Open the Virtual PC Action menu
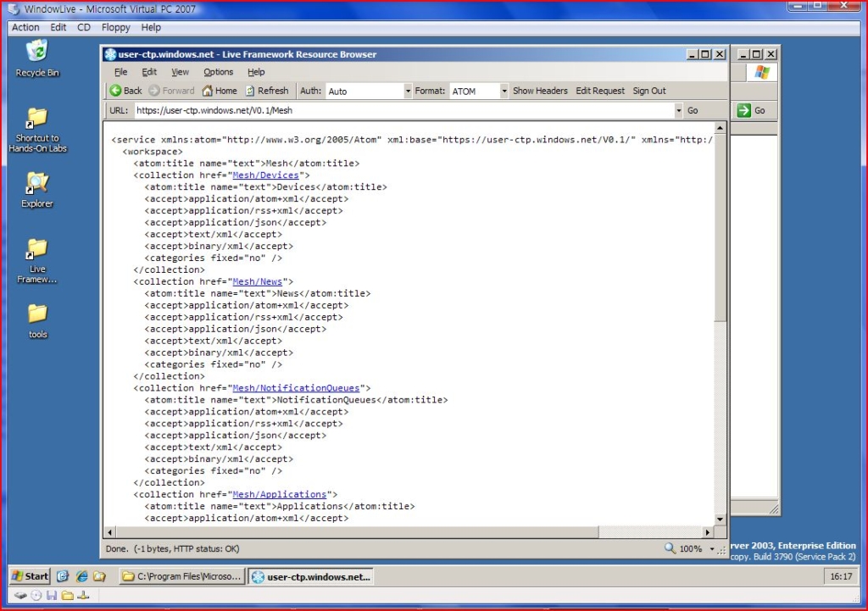Screen dimensions: 868x611 point(25,27)
